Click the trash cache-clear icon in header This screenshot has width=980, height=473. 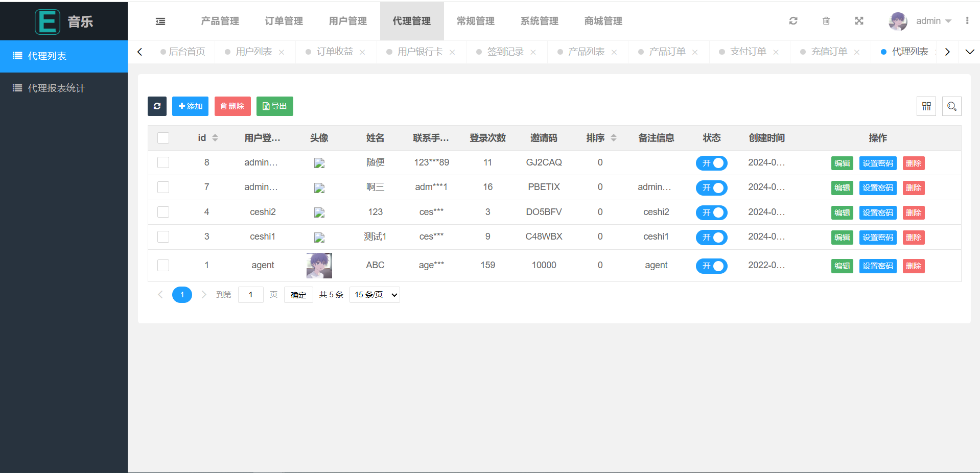826,21
